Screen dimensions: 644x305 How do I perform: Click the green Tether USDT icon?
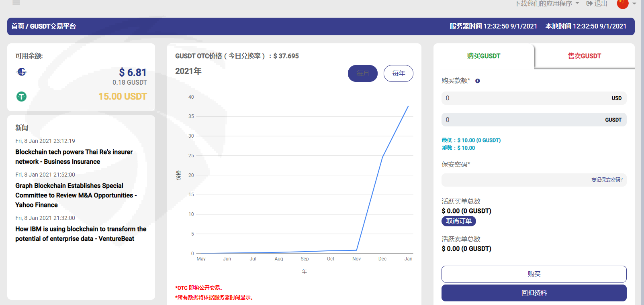(x=21, y=96)
